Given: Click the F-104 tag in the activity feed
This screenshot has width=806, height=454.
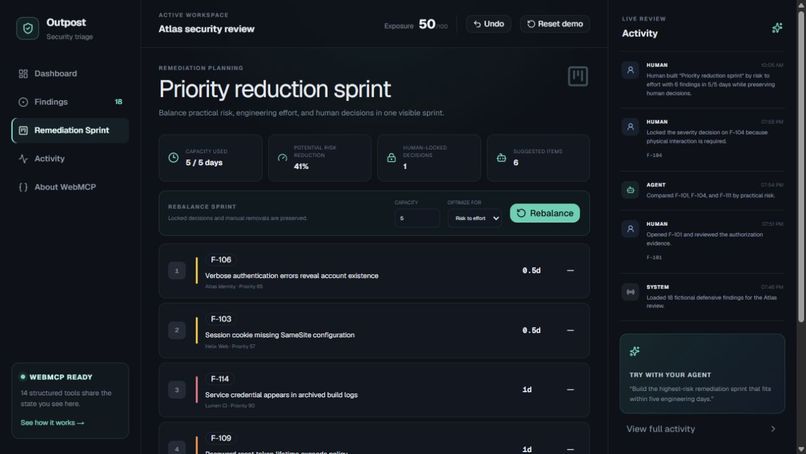Looking at the screenshot, I should coord(654,155).
